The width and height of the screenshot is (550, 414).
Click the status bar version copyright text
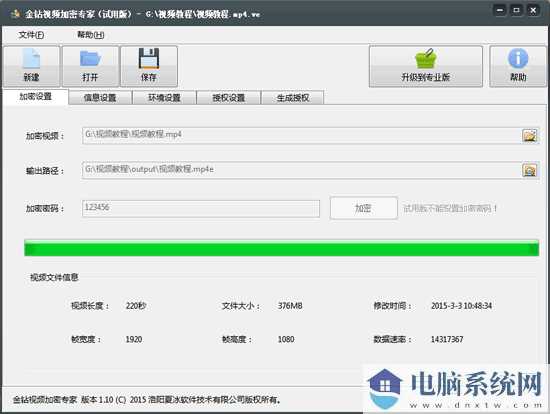coord(147,399)
